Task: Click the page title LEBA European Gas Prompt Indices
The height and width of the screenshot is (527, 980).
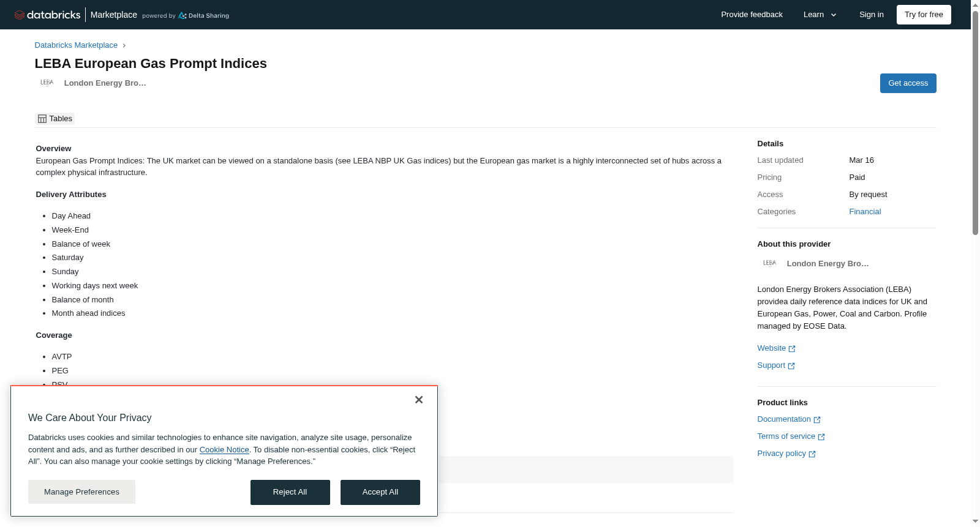Action: tap(151, 64)
